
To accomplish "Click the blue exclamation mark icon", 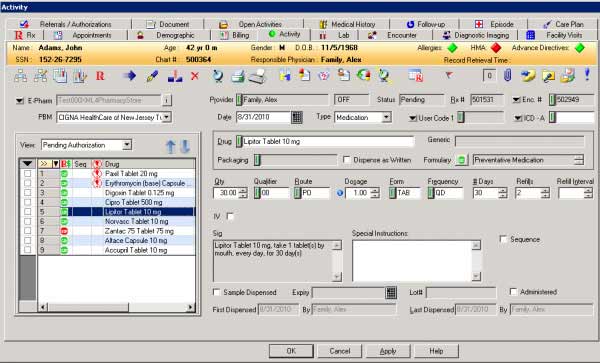I will point(587,74).
